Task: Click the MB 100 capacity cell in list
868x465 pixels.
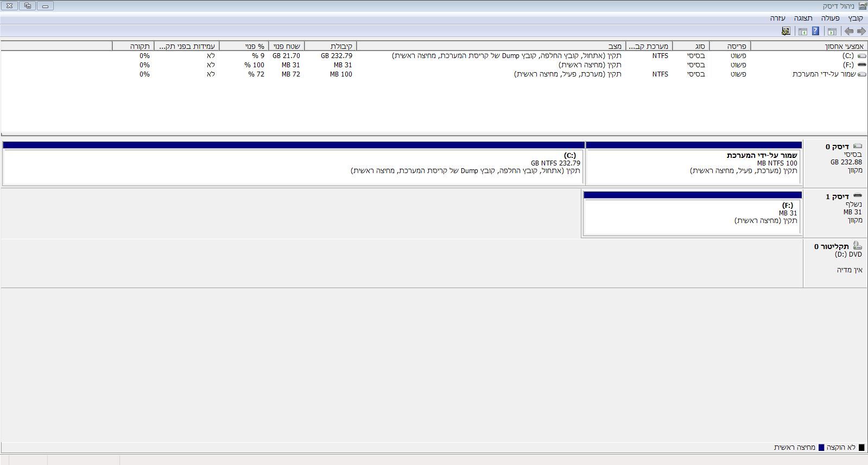Action: click(341, 74)
